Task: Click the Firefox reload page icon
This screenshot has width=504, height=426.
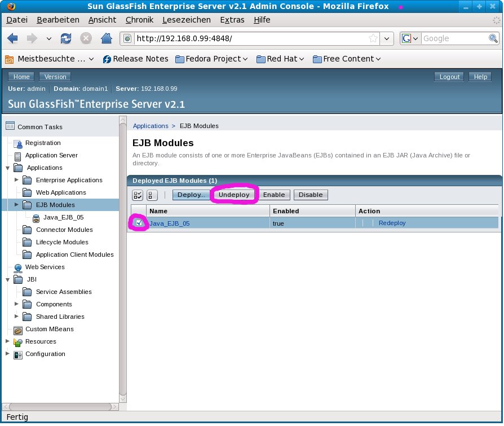Action: click(66, 38)
